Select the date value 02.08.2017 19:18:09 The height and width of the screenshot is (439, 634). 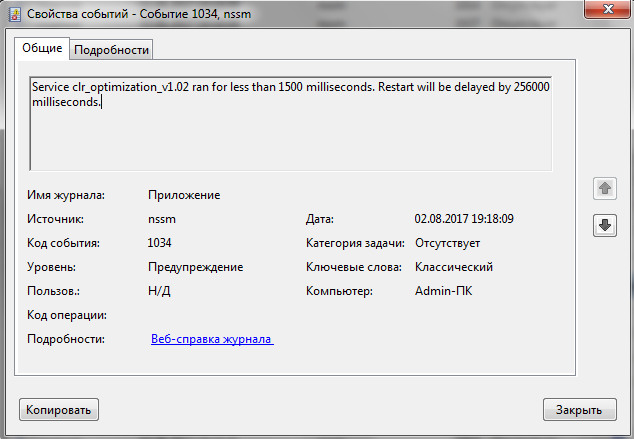[x=464, y=219]
